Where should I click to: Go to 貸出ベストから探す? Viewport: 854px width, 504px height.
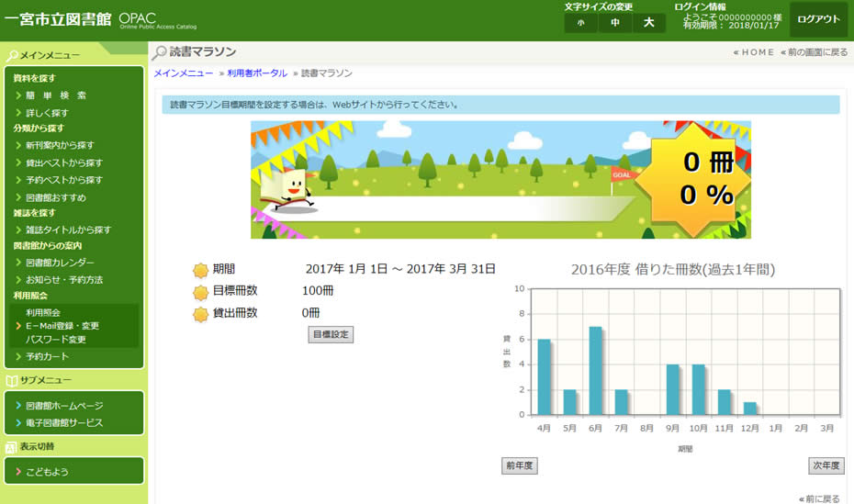tap(64, 162)
